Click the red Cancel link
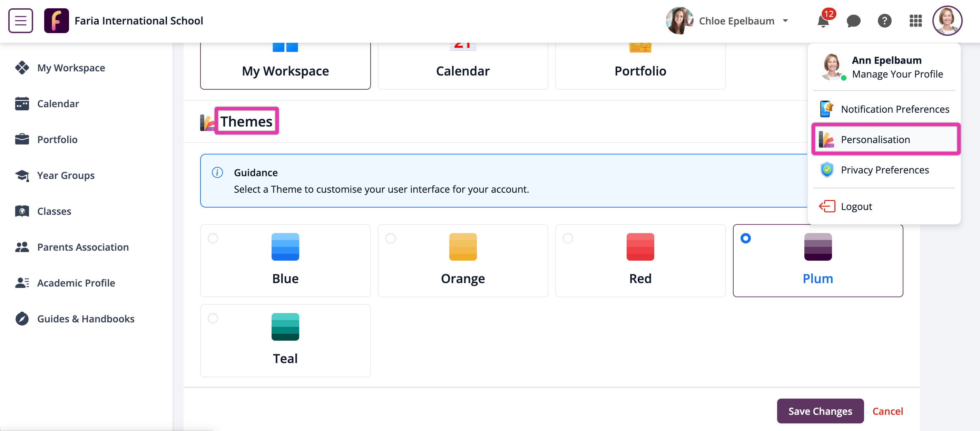Viewport: 980px width, 431px height. point(887,411)
